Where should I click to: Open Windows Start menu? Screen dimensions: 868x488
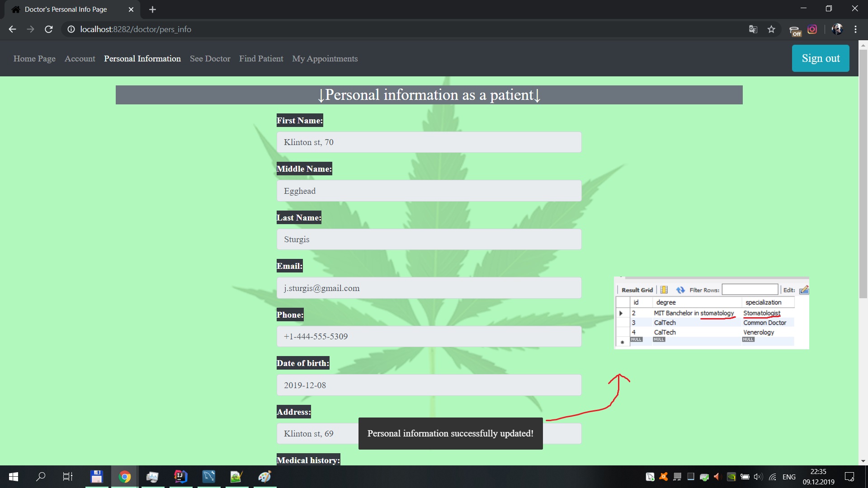coord(14,477)
